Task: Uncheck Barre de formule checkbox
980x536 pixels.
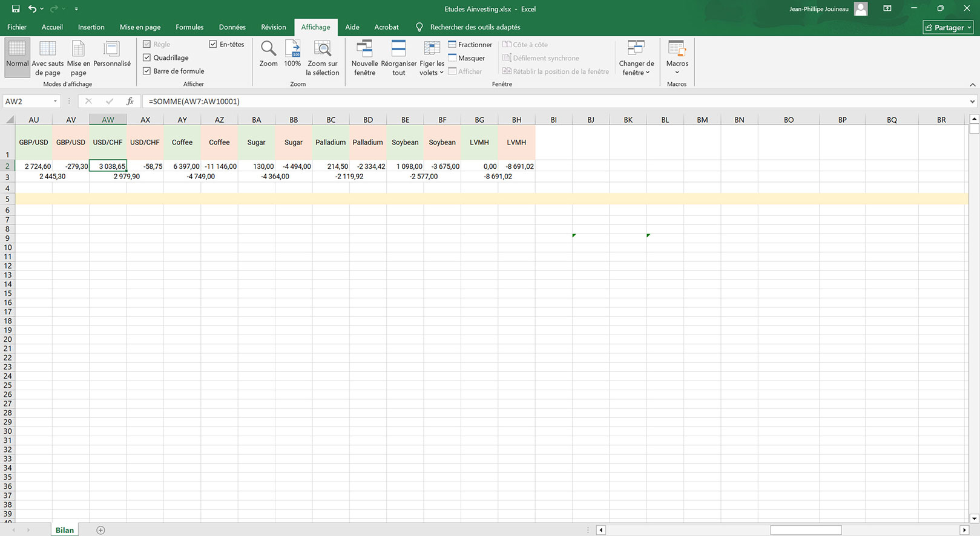Action: tap(146, 71)
